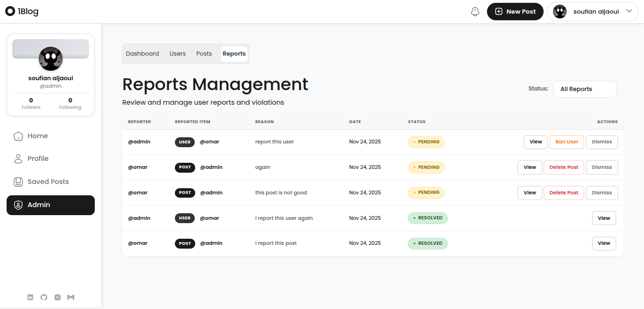View the 'this post is not good' report
This screenshot has height=309, width=644.
pyautogui.click(x=530, y=193)
